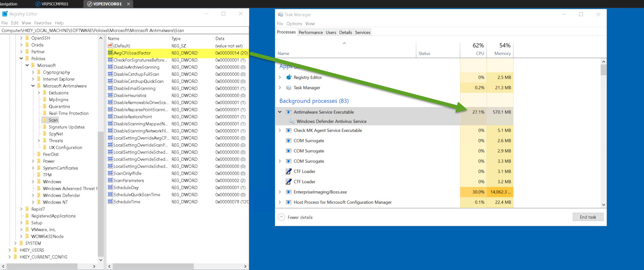Click the Registry Editor app icon in title bar
This screenshot has width=644, height=270.
[x=5, y=14]
